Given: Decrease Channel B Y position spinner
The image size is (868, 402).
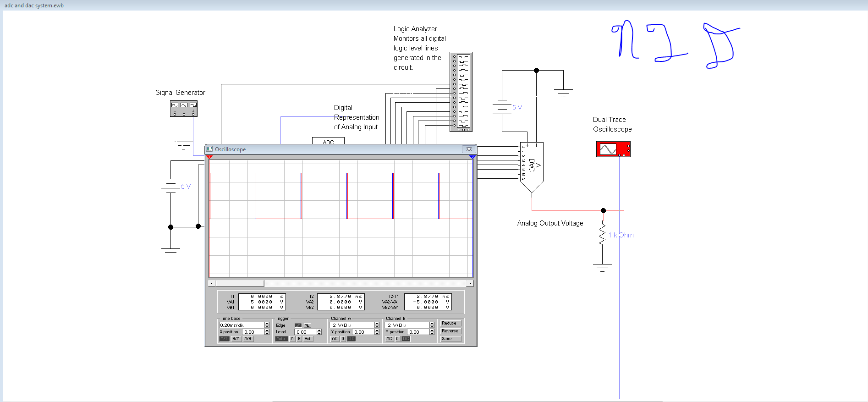Looking at the screenshot, I should [432, 334].
